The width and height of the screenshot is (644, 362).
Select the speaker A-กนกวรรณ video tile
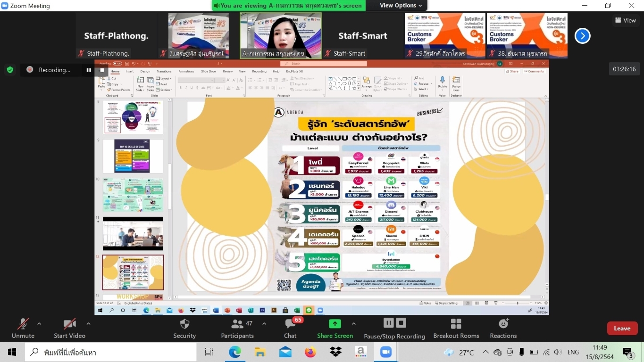[x=281, y=36]
